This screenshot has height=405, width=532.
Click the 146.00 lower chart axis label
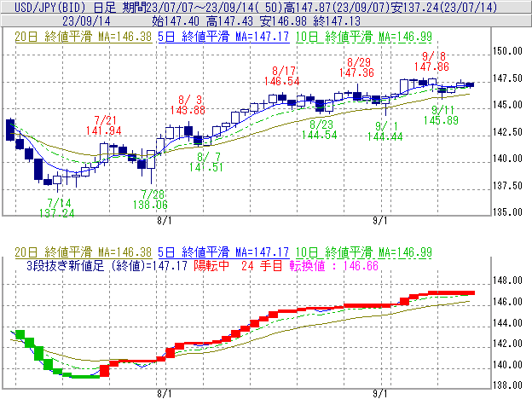point(507,302)
